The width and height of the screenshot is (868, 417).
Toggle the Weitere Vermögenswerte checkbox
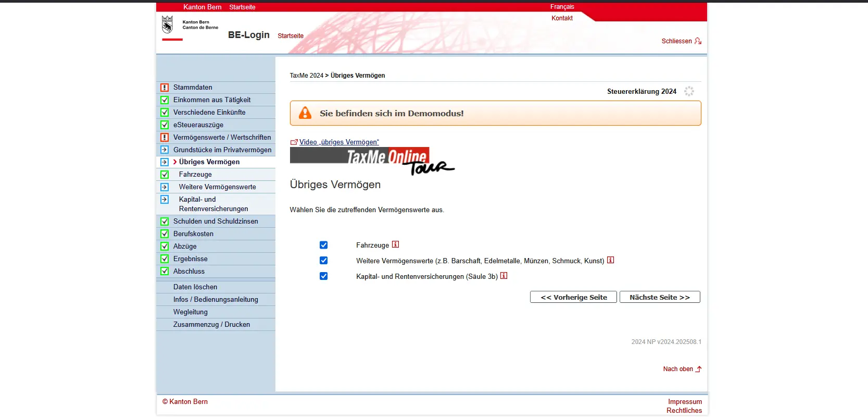(x=323, y=261)
